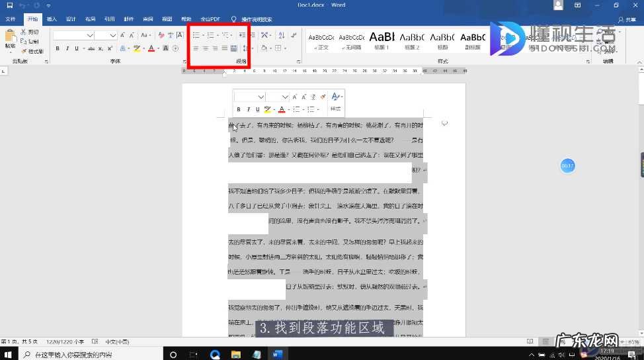Open the Borders dropdown

[x=284, y=48]
